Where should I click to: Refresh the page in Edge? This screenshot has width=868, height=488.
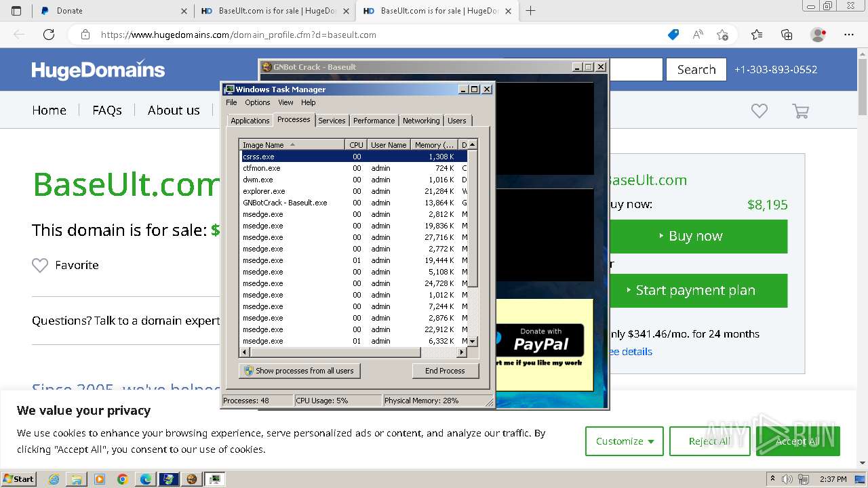49,35
